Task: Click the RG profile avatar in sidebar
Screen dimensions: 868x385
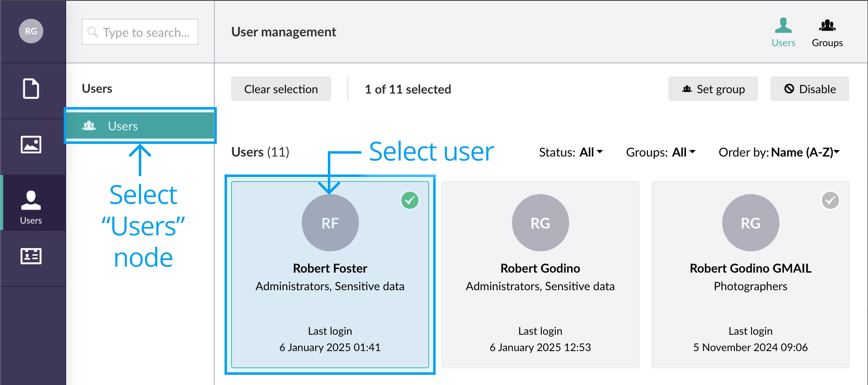Action: click(x=31, y=31)
